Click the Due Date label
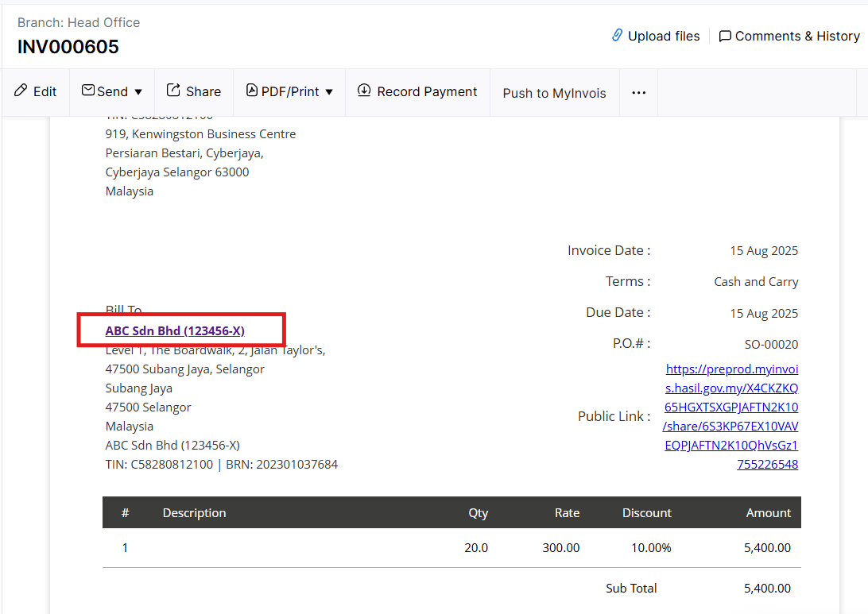Image resolution: width=868 pixels, height=614 pixels. 618,312
